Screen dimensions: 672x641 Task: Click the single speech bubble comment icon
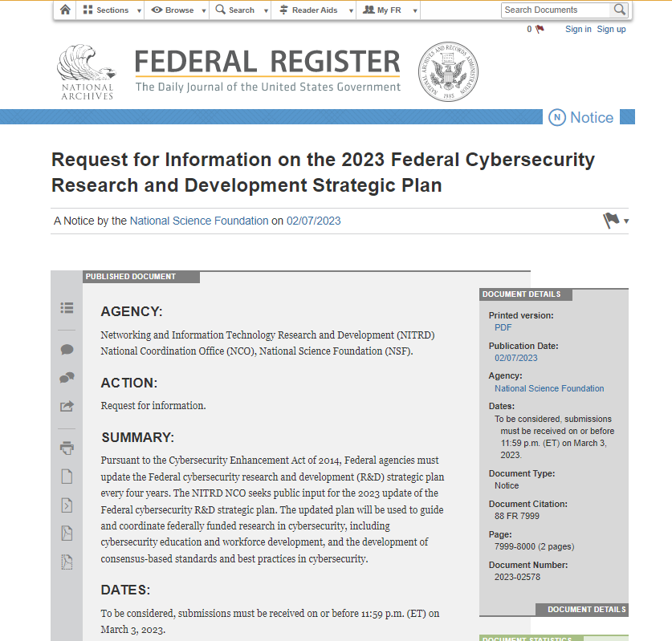coord(67,350)
